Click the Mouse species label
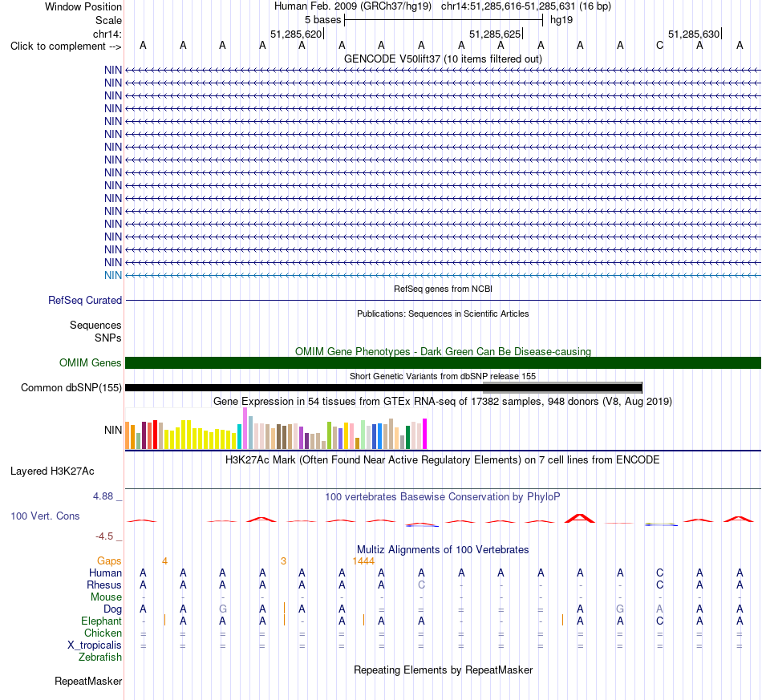The image size is (762, 700). coord(106,597)
